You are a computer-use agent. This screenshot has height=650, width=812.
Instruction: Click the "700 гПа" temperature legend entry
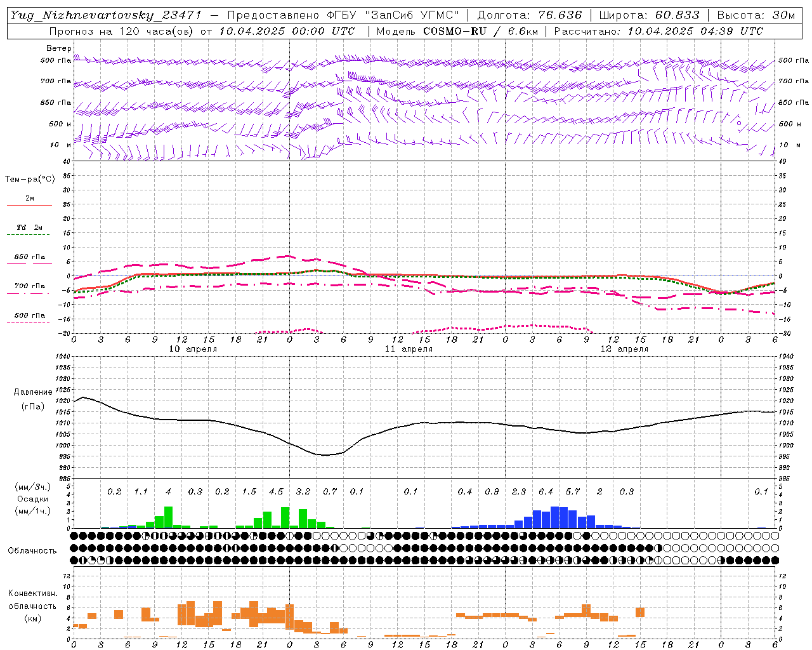(x=29, y=286)
